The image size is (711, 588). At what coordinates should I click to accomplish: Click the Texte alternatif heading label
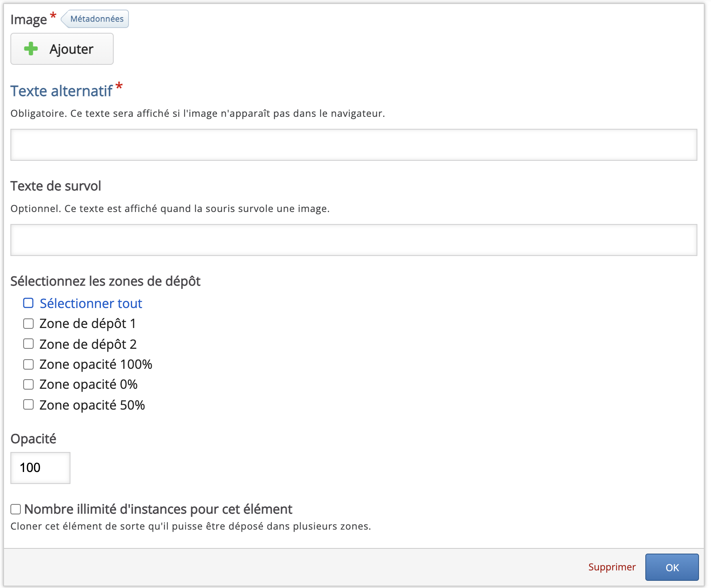61,91
